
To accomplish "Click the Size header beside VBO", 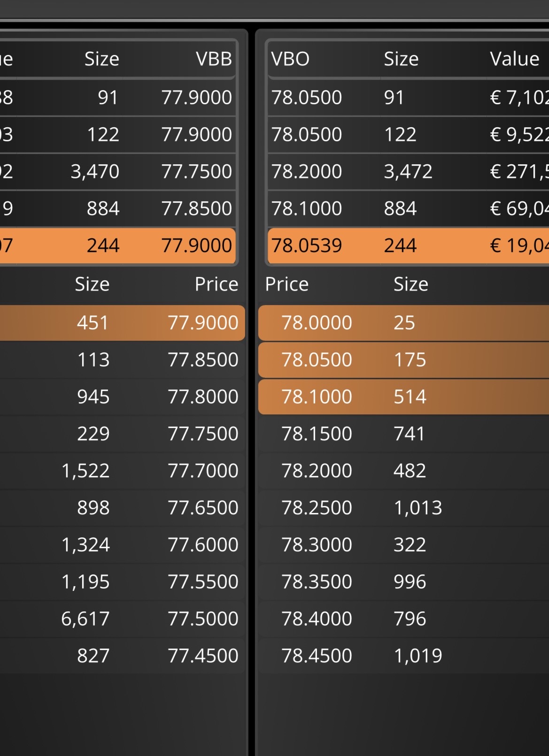I will point(401,59).
